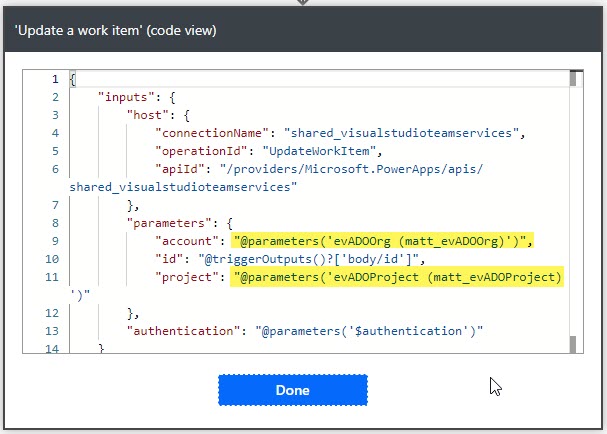The height and width of the screenshot is (434, 607).
Task: Click the "/providers/Microsoft.PowerApps/apis/ value text
Action: (x=352, y=169)
